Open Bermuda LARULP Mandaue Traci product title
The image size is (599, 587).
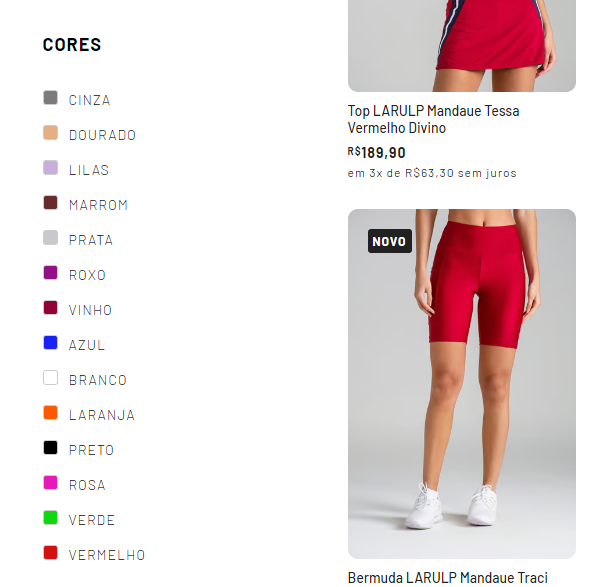pyautogui.click(x=448, y=578)
